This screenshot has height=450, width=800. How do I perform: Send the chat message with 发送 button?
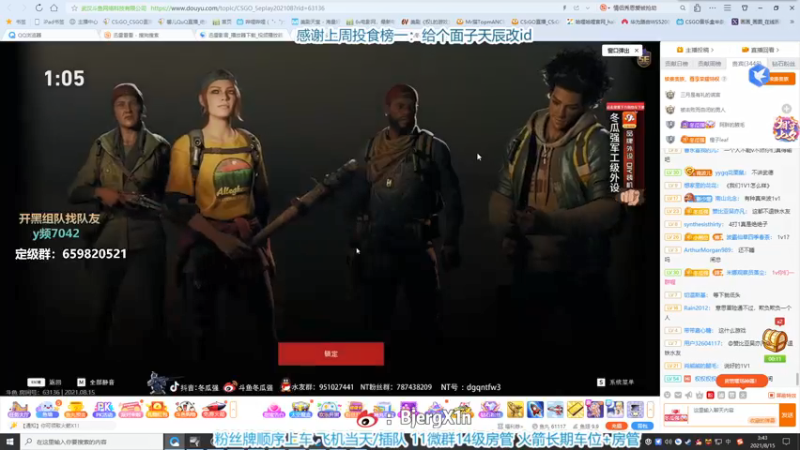788,415
